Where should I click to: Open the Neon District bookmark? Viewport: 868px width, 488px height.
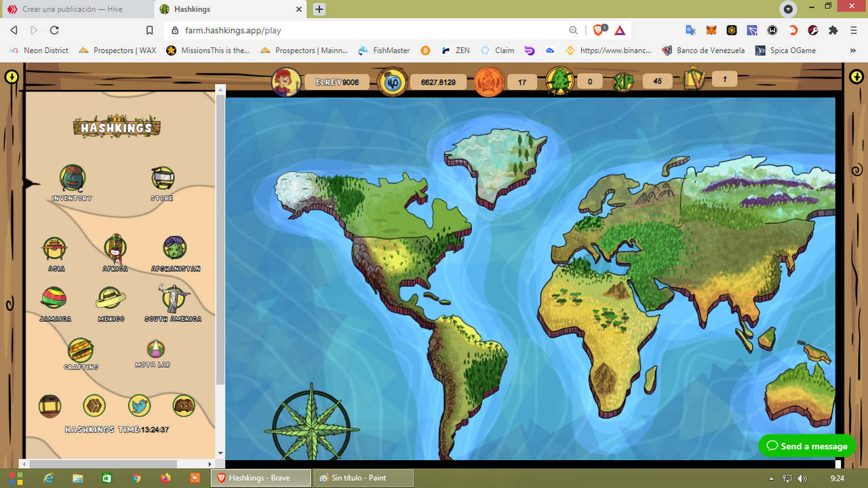coord(39,50)
